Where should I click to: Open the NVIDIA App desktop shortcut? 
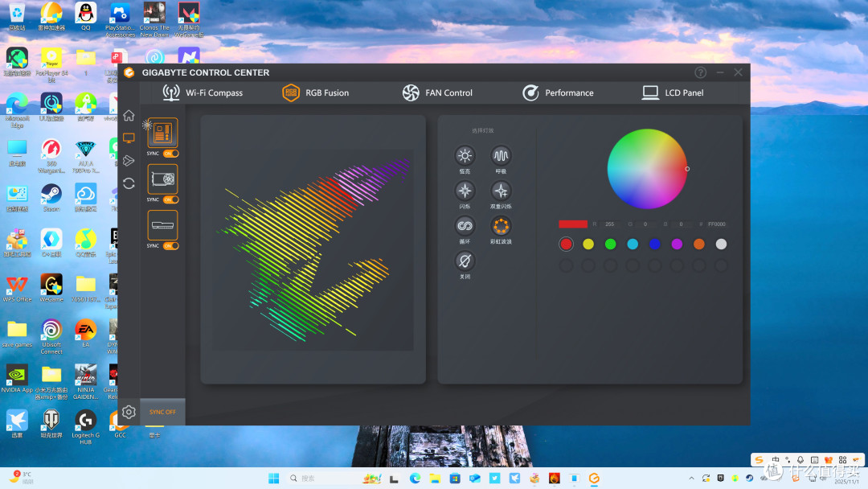(17, 379)
